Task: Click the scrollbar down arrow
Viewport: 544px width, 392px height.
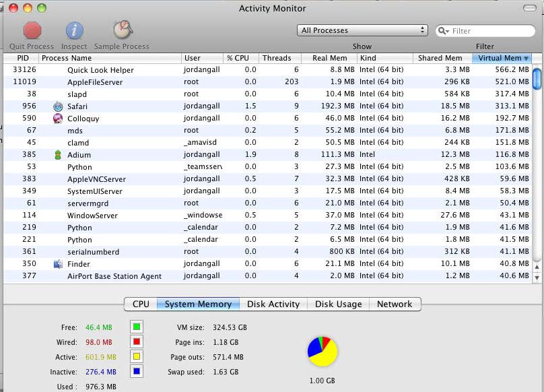Action: point(537,277)
